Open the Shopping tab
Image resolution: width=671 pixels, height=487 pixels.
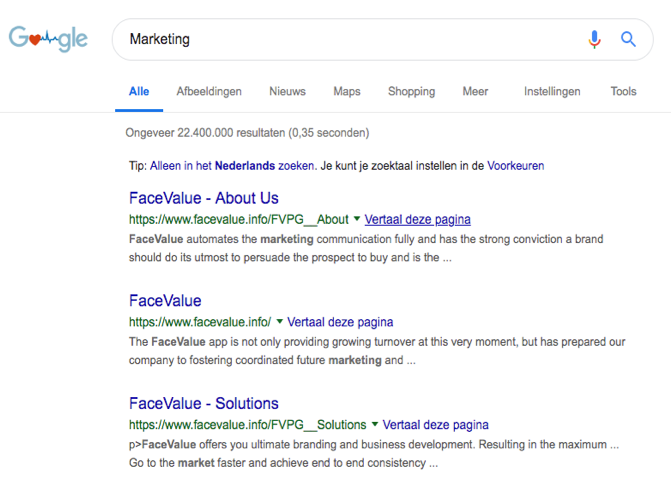tap(411, 91)
